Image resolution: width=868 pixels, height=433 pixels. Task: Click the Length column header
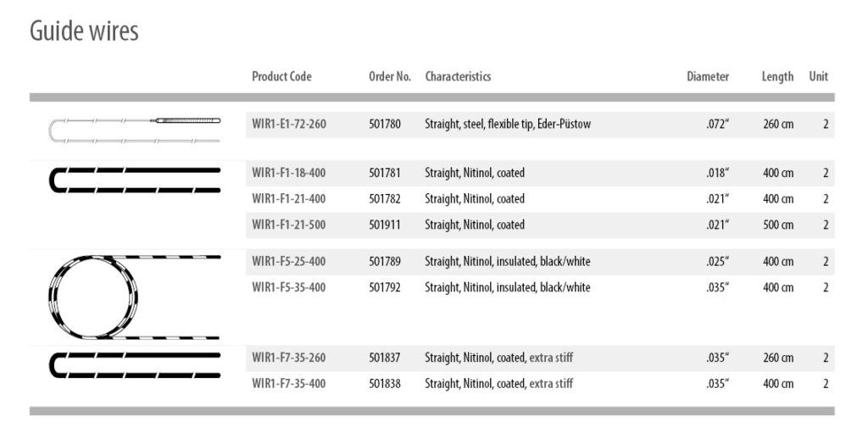pos(777,76)
